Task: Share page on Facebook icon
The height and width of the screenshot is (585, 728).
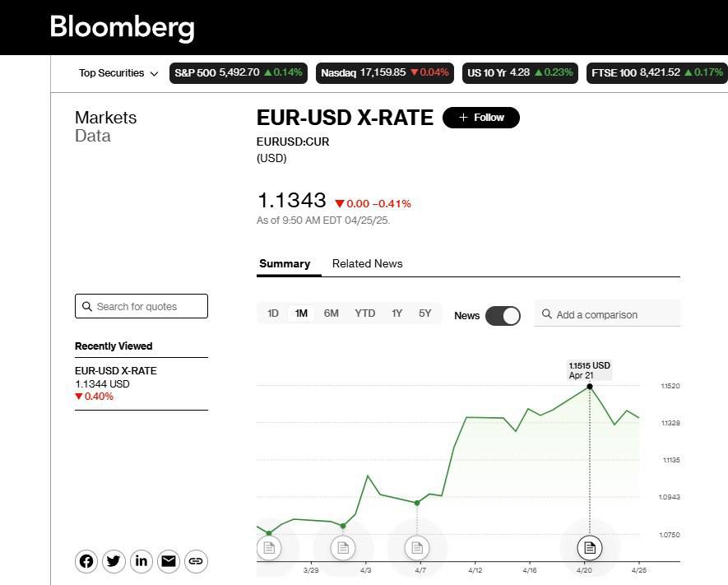Action: (x=86, y=561)
